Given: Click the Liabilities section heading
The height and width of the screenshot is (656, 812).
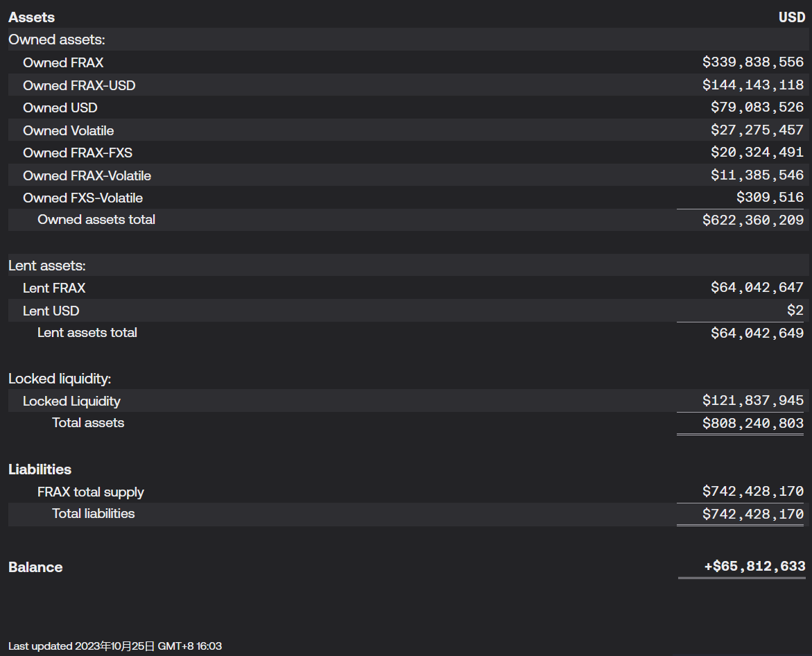Looking at the screenshot, I should 40,469.
